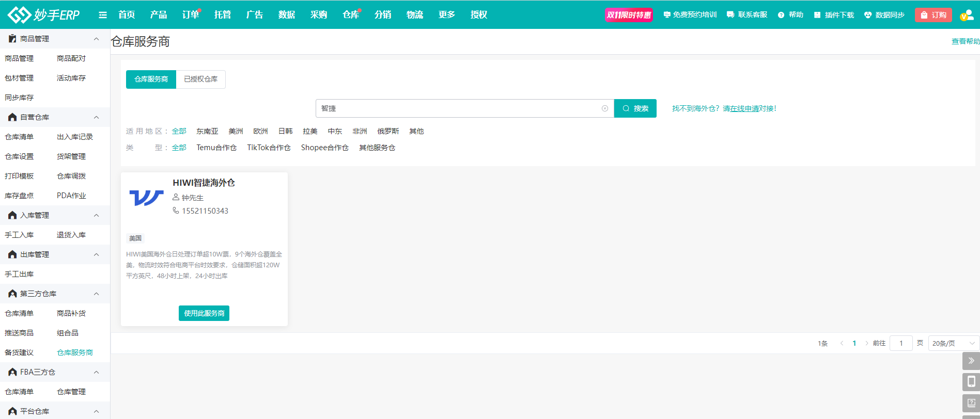Expand the double-arrow side panel icon
980x419 pixels.
click(971, 361)
